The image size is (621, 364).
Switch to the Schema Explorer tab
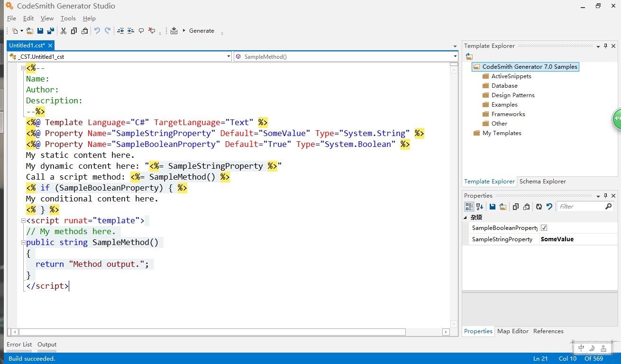(x=542, y=182)
